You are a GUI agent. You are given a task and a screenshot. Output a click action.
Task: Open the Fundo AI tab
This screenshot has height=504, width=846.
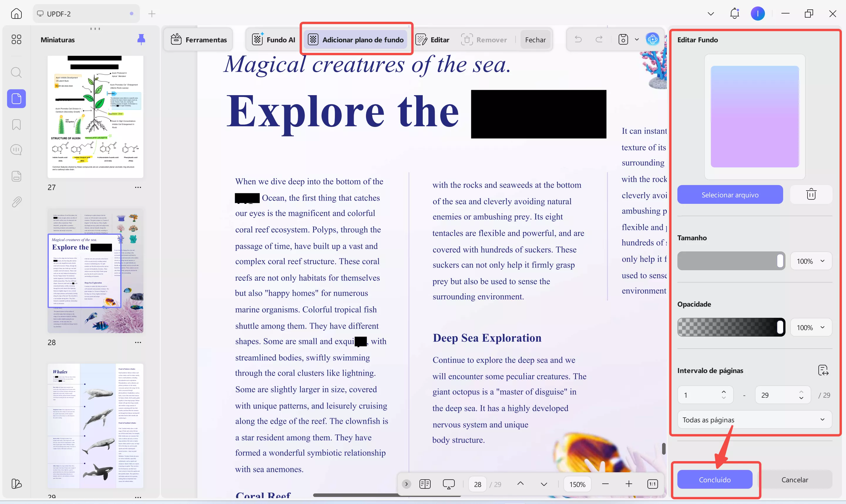pyautogui.click(x=274, y=40)
